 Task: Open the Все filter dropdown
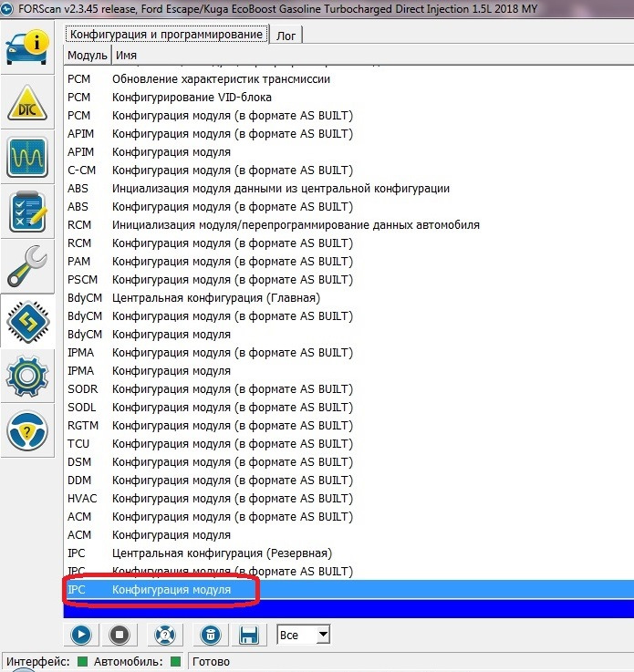304,635
